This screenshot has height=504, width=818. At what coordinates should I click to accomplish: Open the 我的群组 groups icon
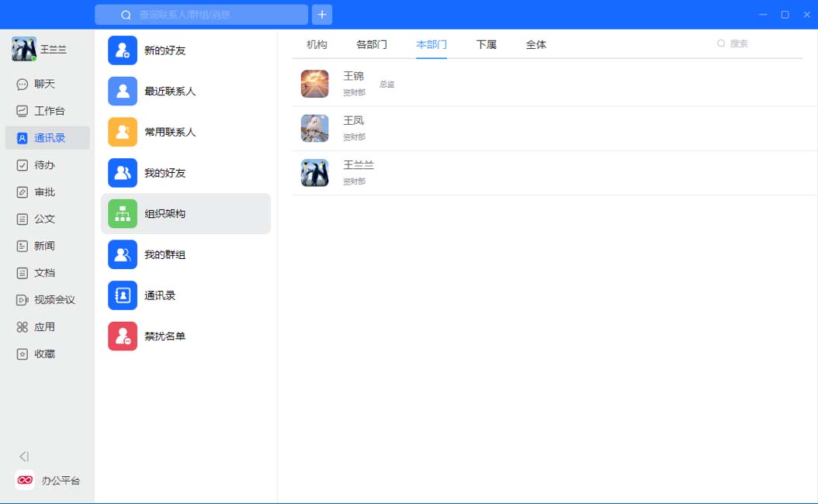(123, 254)
